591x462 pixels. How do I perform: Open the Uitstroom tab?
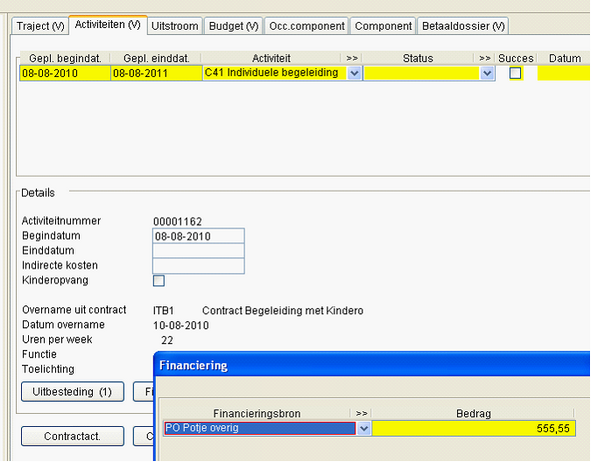175,26
